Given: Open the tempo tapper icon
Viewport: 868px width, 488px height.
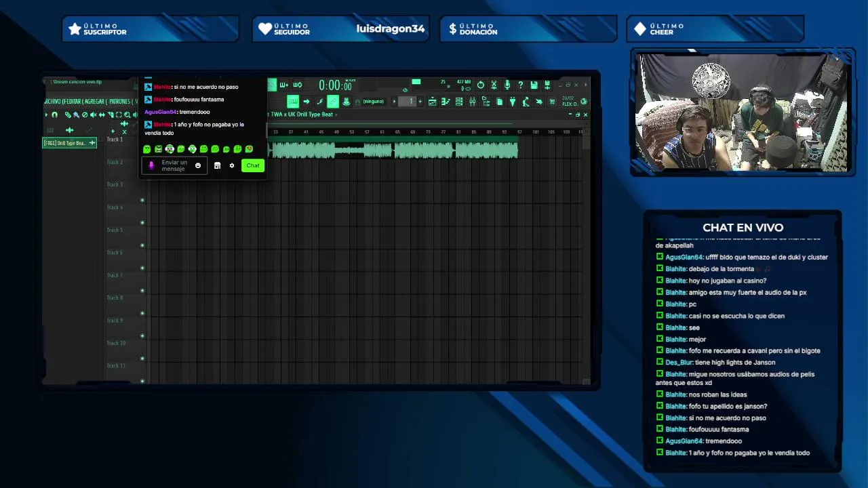Looking at the screenshot, I should point(526,101).
